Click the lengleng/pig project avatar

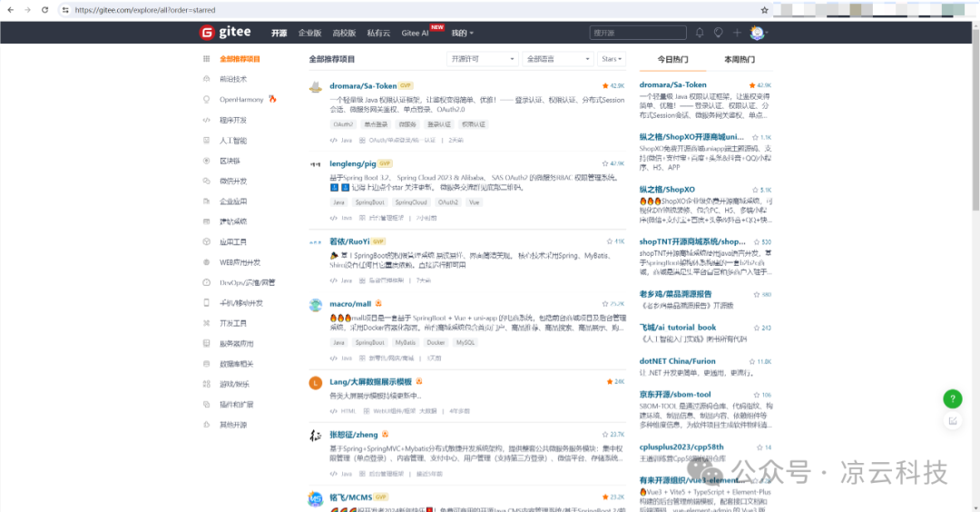pos(316,164)
